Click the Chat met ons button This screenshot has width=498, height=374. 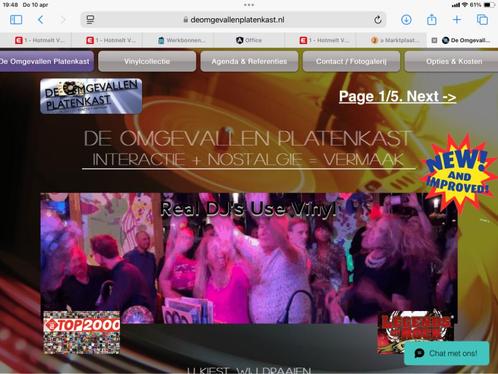(447, 353)
